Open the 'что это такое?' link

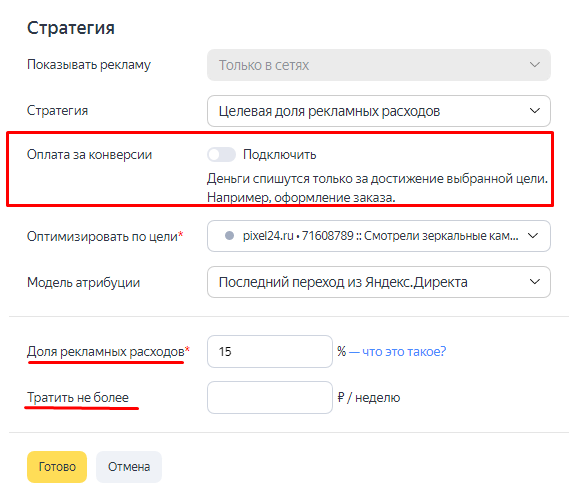397,351
